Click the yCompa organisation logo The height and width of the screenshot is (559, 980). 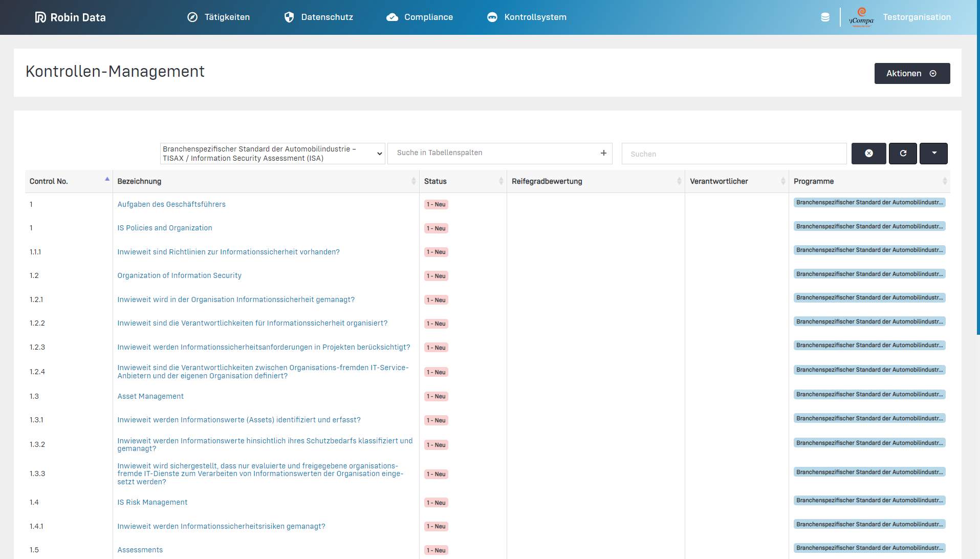[861, 17]
